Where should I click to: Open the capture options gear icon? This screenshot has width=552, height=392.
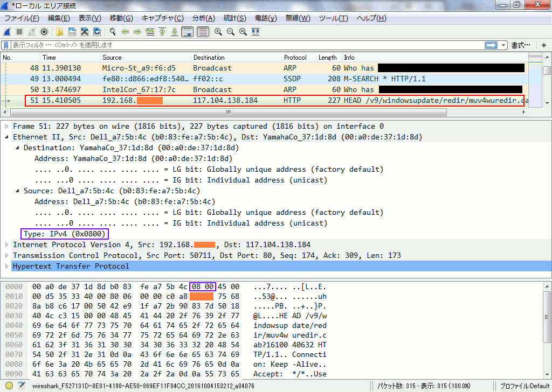[x=44, y=32]
